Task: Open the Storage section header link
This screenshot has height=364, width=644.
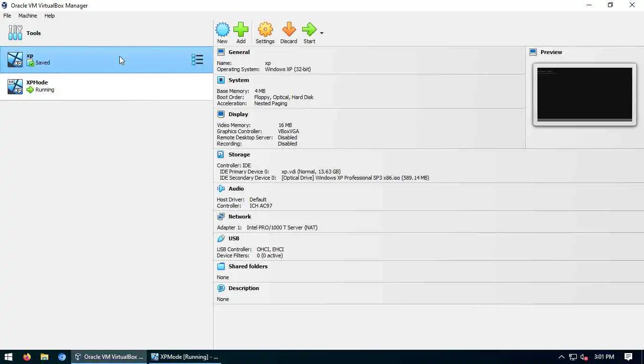Action: pyautogui.click(x=239, y=155)
